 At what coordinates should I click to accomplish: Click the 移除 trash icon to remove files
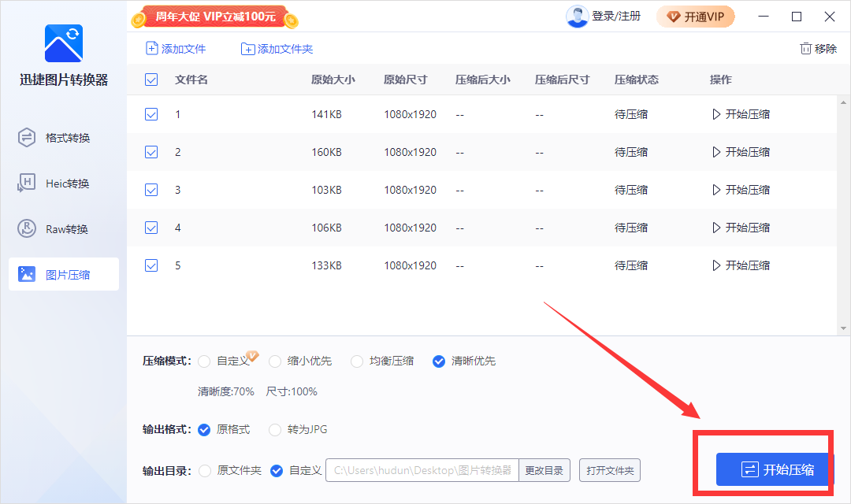pos(805,48)
